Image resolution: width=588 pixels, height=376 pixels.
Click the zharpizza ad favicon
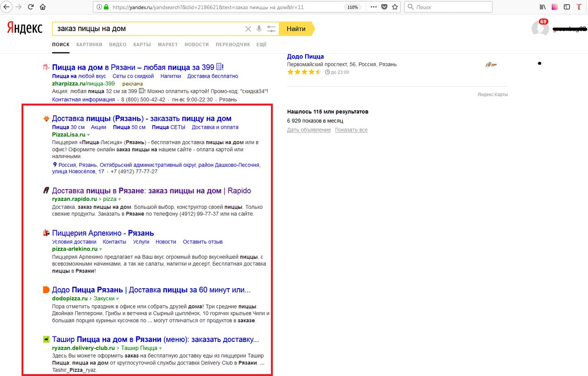click(x=46, y=67)
